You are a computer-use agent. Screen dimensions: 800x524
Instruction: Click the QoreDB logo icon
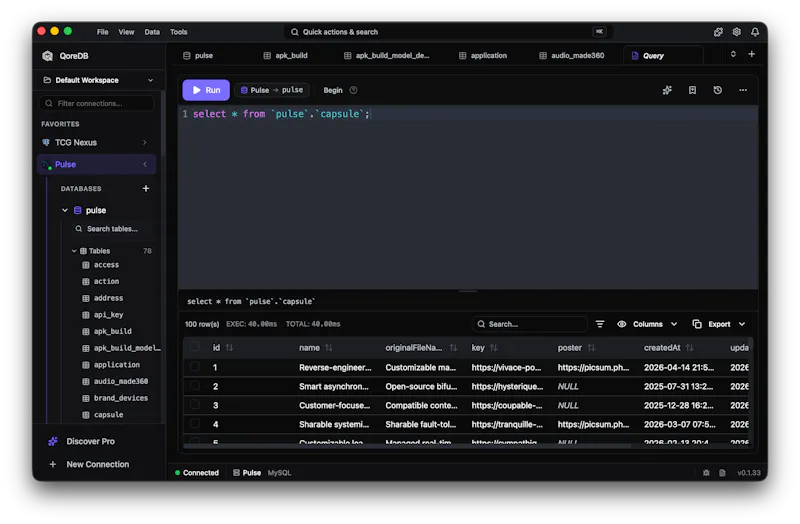click(47, 56)
